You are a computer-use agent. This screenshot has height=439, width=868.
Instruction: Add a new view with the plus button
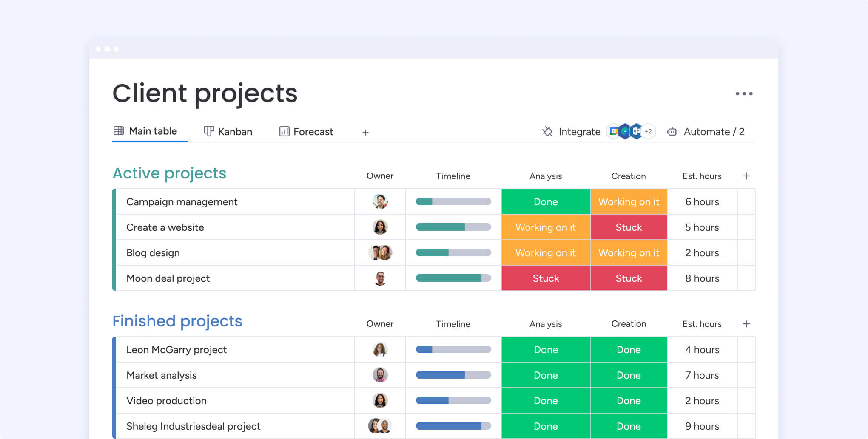(x=365, y=132)
